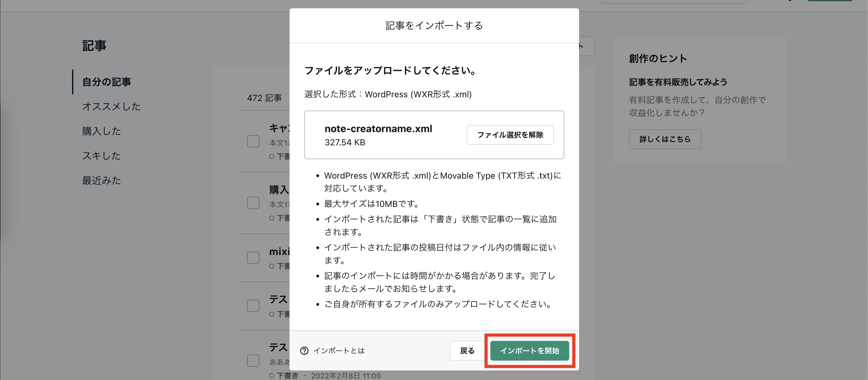Open 最近みた in sidebar
This screenshot has height=380, width=868.
point(101,180)
